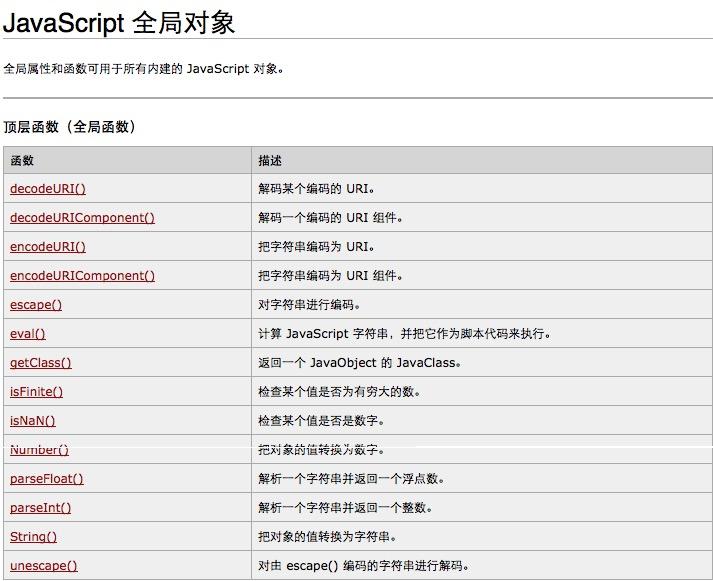Click the encodeURI() function link

(48, 247)
